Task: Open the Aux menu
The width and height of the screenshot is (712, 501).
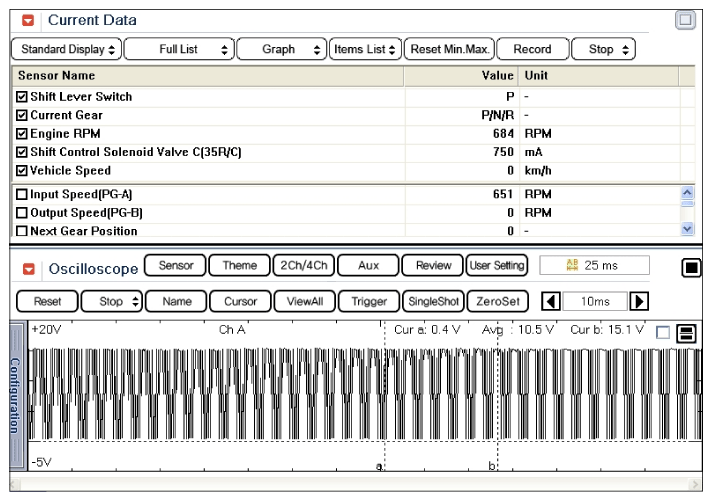Action: 368,265
